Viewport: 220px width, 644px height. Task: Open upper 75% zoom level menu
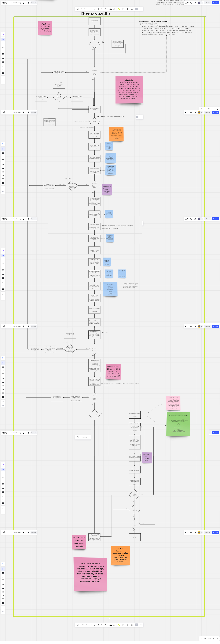click(x=209, y=109)
